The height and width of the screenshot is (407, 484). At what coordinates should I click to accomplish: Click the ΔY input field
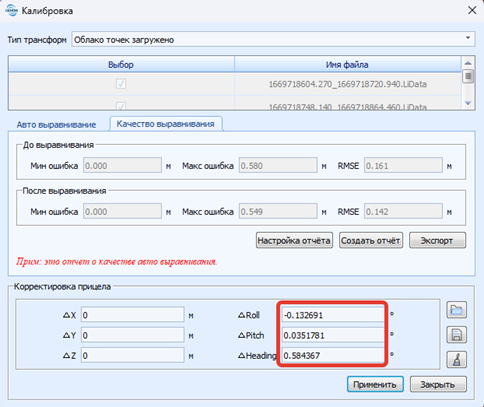[x=132, y=335]
